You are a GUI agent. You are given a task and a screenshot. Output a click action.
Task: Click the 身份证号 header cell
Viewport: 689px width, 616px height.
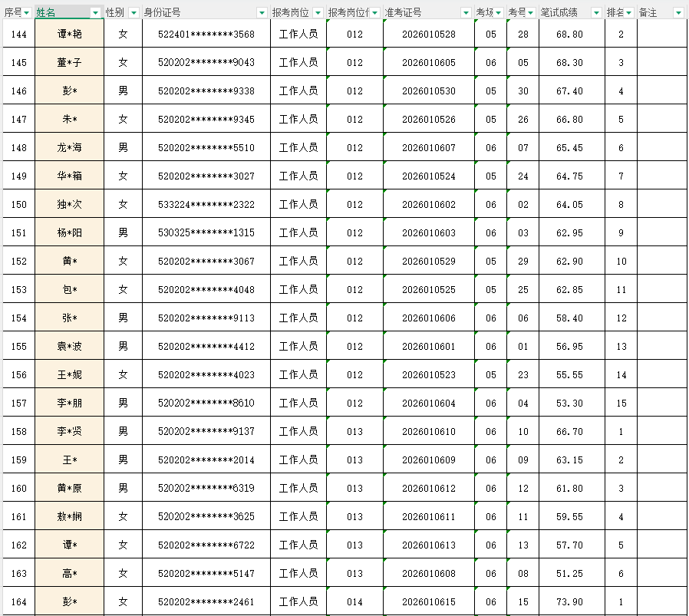point(206,13)
